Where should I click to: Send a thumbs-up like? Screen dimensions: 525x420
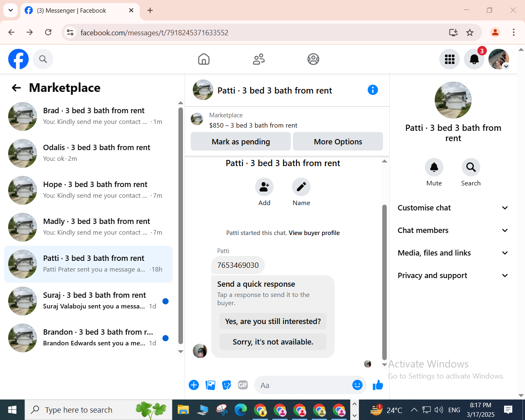point(378,385)
